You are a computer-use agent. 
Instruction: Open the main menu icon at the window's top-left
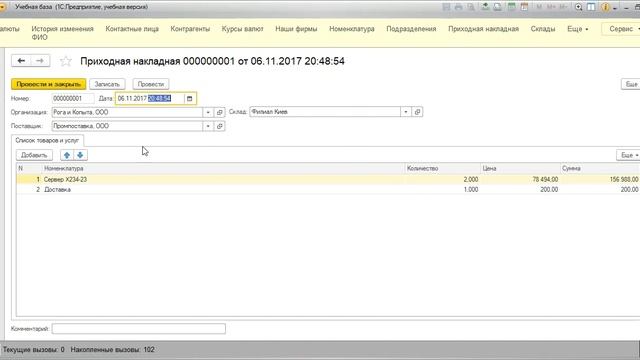point(2,7)
